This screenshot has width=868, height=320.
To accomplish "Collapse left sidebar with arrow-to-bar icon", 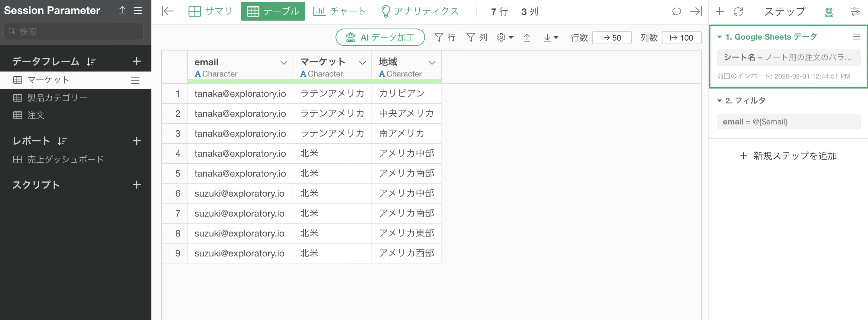I will (x=167, y=11).
